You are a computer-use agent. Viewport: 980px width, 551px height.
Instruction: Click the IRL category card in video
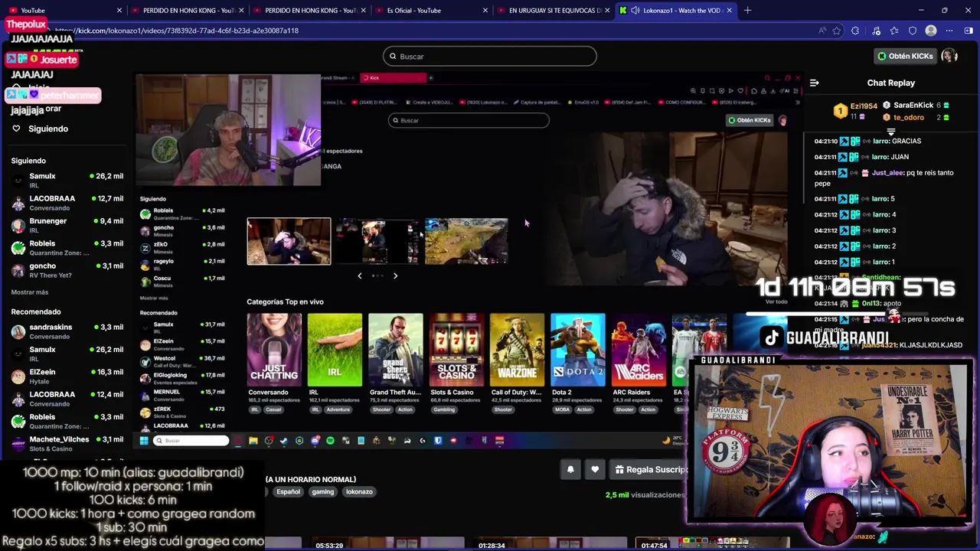pos(335,350)
